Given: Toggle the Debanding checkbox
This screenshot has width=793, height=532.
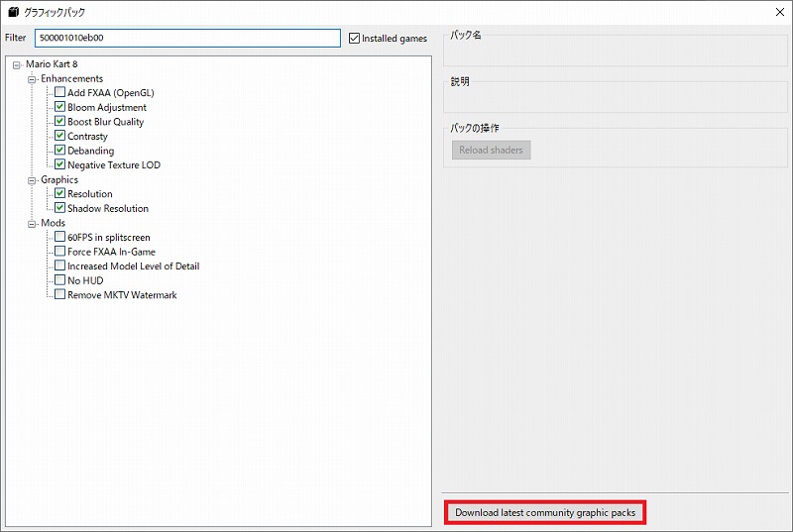Looking at the screenshot, I should click(59, 150).
